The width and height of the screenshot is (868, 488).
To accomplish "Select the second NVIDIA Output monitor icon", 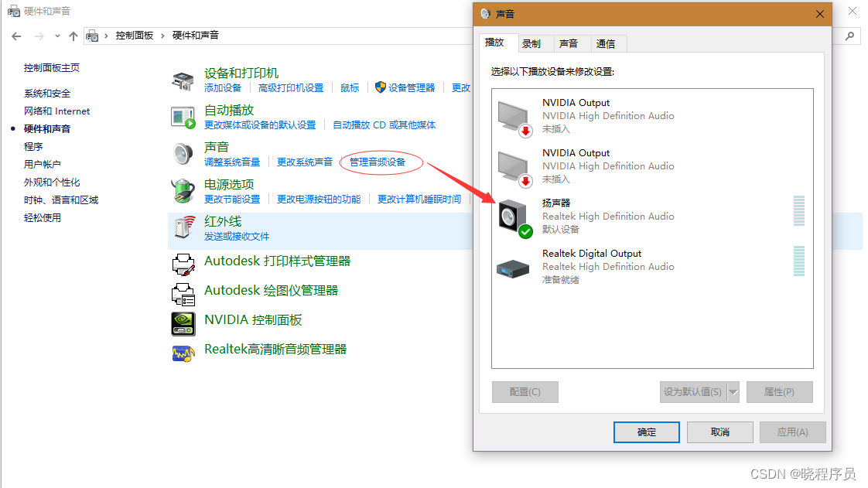I will [x=514, y=168].
